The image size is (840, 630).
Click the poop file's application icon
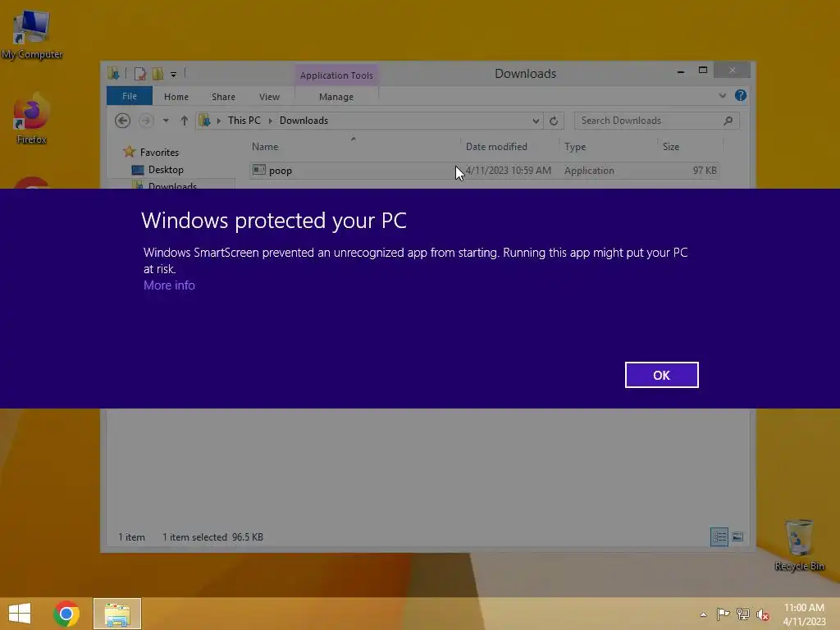click(x=258, y=170)
